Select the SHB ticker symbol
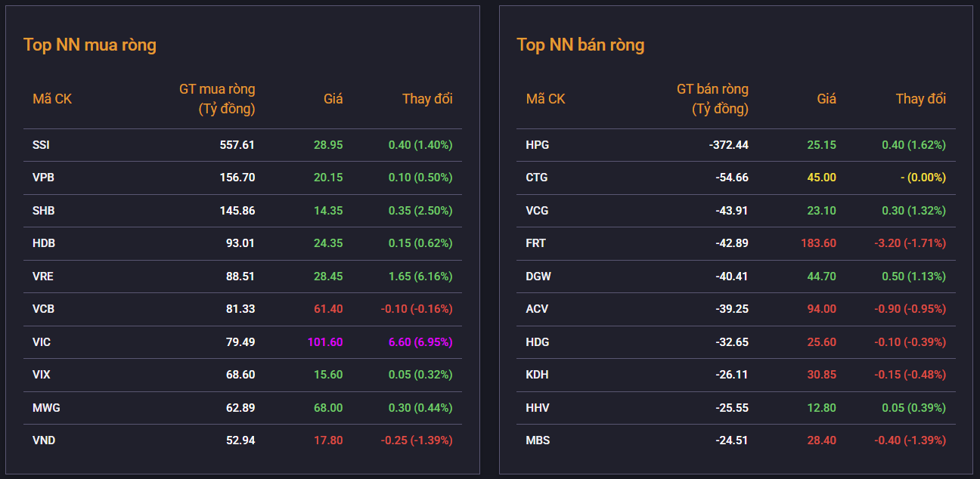The image size is (980, 479). pyautogui.click(x=43, y=210)
